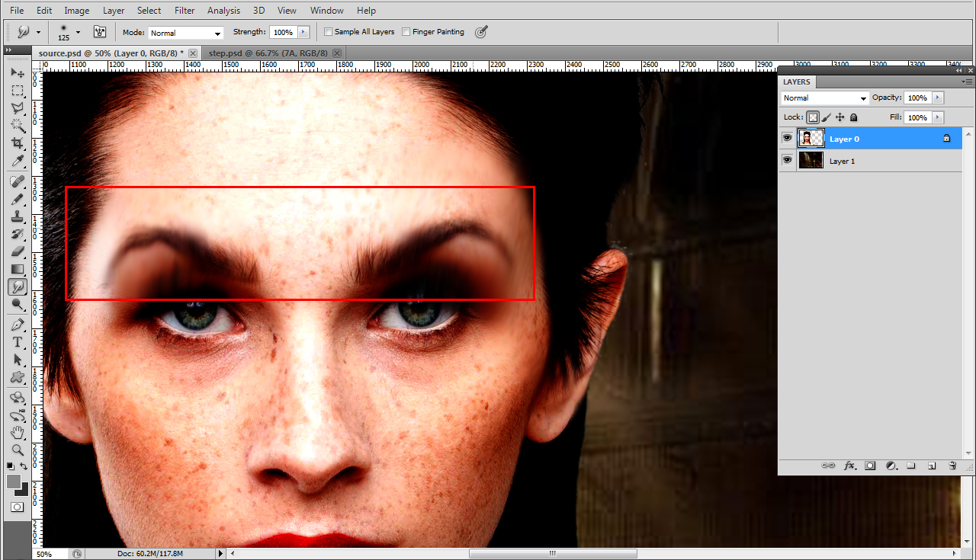Open the Brush panel toggle button
The image size is (976, 560).
click(100, 32)
